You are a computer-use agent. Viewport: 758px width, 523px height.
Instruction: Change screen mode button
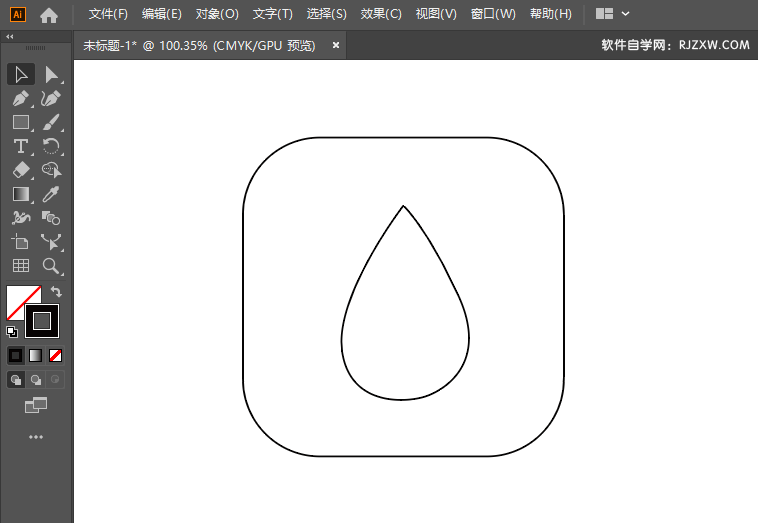36,405
